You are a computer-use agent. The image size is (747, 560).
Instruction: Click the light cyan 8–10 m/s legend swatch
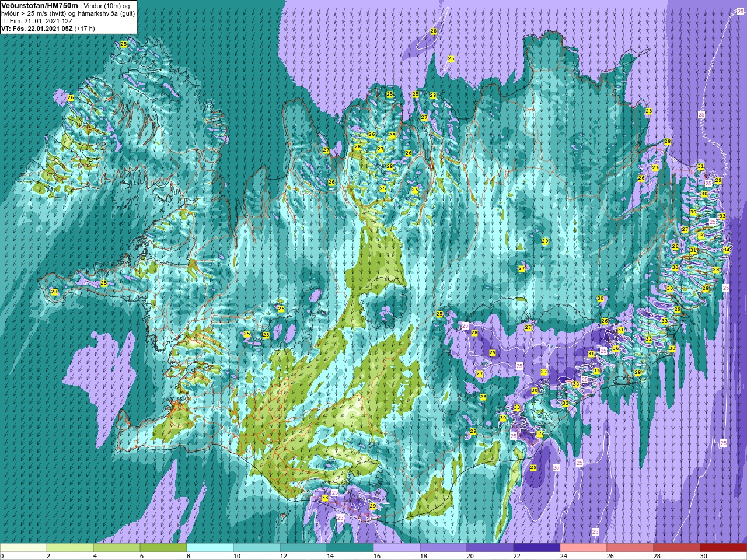tap(210, 547)
